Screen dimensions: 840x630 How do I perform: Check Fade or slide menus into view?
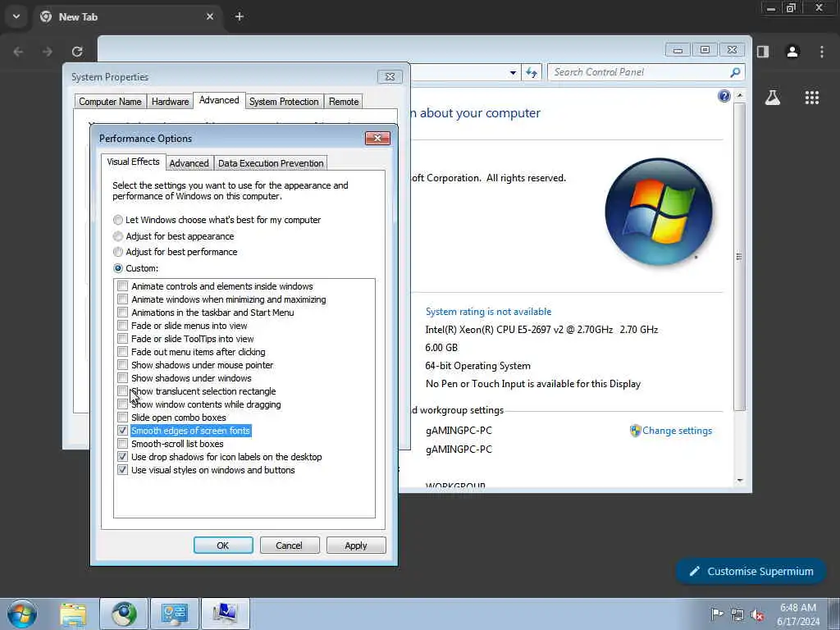[123, 326]
